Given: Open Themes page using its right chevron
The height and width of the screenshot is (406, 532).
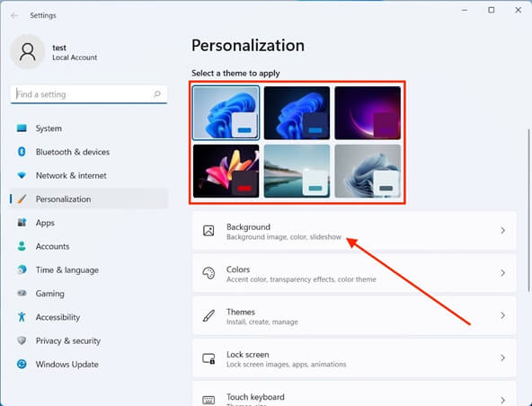Looking at the screenshot, I should 502,315.
